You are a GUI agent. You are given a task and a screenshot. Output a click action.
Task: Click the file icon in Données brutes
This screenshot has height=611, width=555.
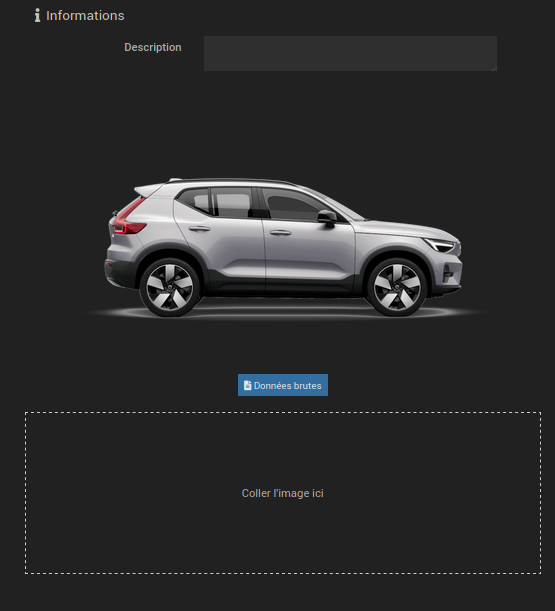[247, 385]
